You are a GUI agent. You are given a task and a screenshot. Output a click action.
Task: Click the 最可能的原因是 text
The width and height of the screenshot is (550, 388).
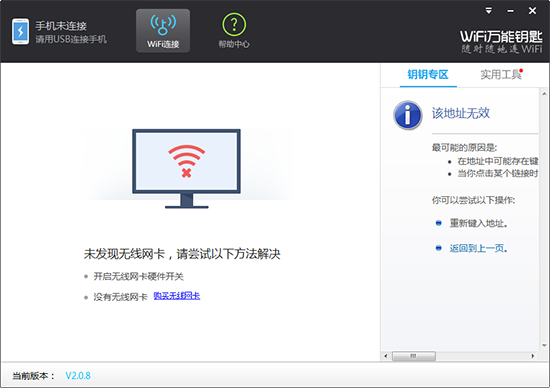pyautogui.click(x=464, y=147)
